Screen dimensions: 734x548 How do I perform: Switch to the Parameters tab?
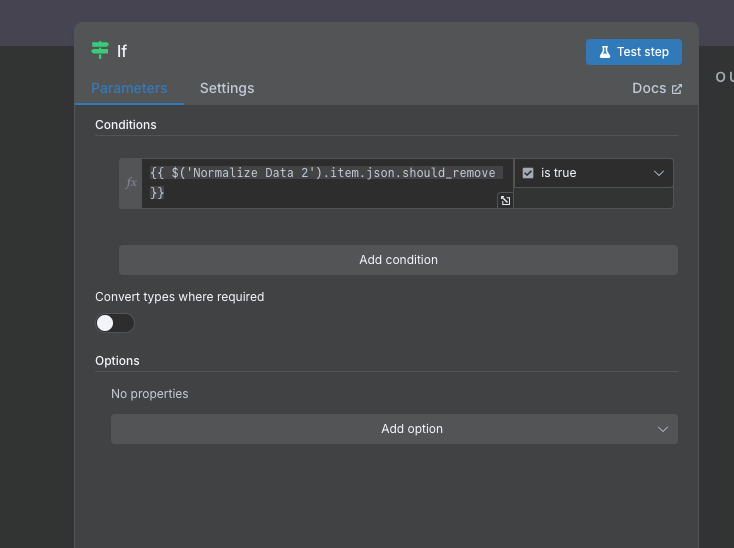(129, 88)
